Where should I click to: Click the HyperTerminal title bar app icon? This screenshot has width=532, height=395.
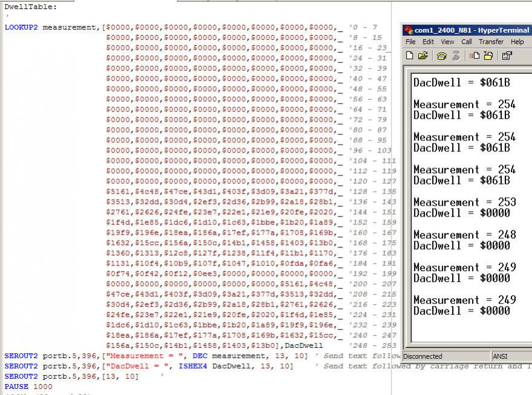pyautogui.click(x=409, y=30)
